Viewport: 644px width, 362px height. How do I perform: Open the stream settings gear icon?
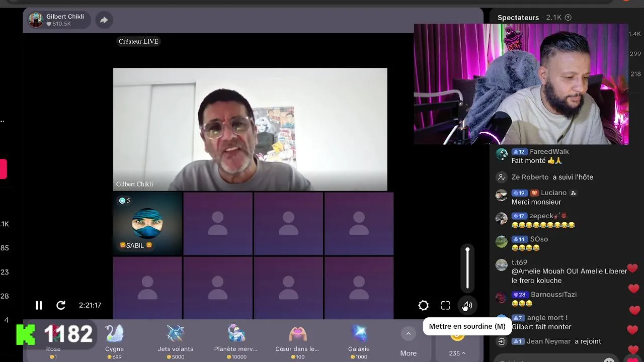point(424,305)
